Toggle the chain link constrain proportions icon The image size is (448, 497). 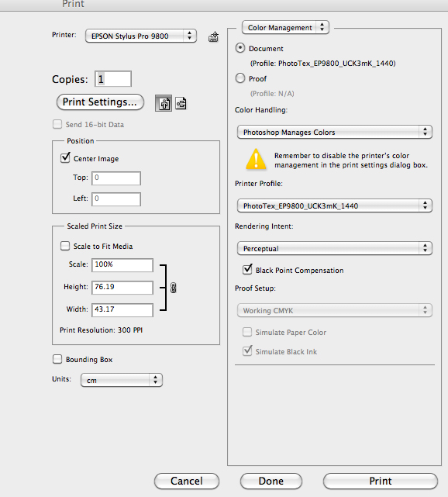coord(173,288)
